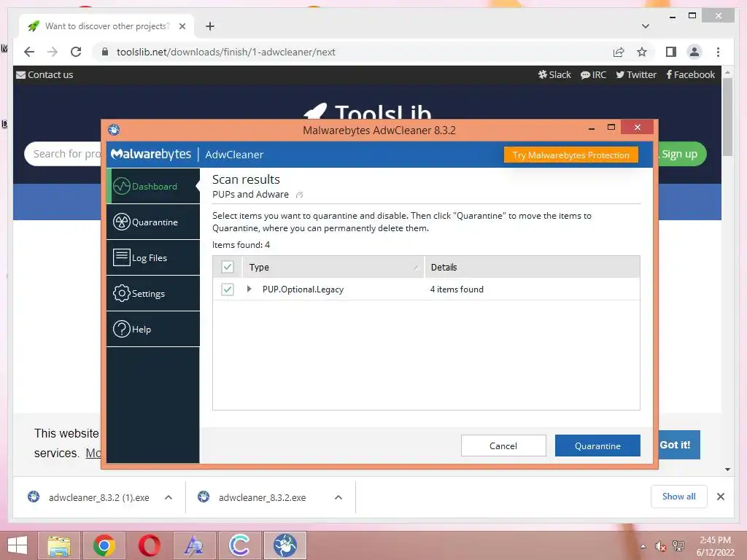Open the taskbar clock and date

(715, 546)
